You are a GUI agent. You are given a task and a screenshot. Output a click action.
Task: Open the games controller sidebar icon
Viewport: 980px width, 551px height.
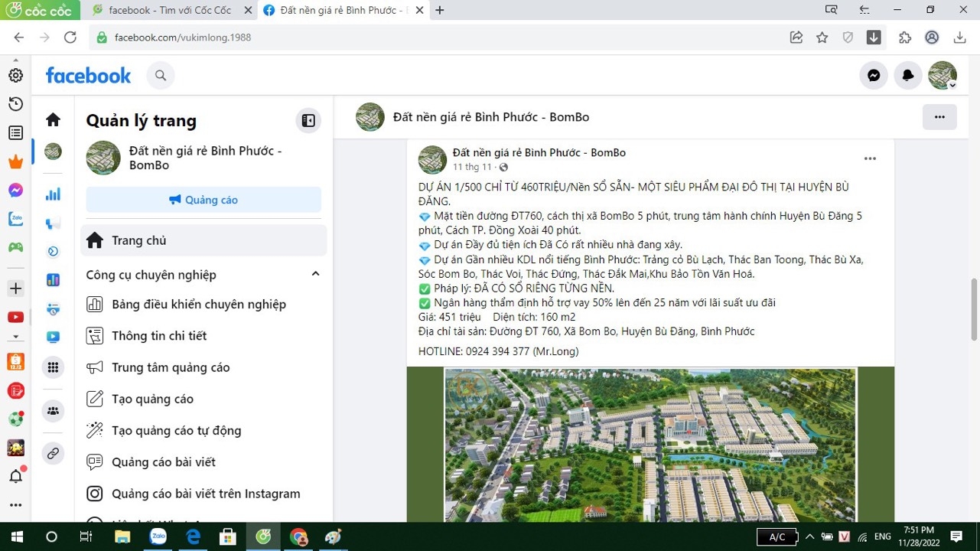pyautogui.click(x=15, y=248)
